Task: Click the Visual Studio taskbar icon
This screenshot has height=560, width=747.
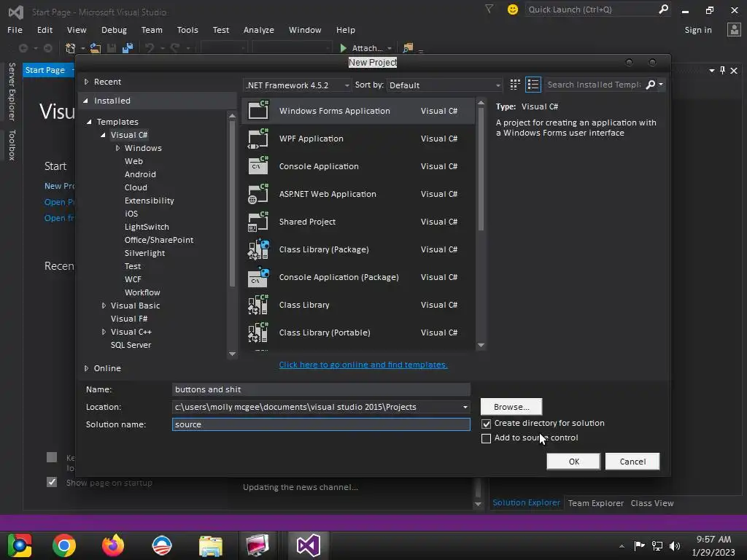Action: pyautogui.click(x=309, y=545)
